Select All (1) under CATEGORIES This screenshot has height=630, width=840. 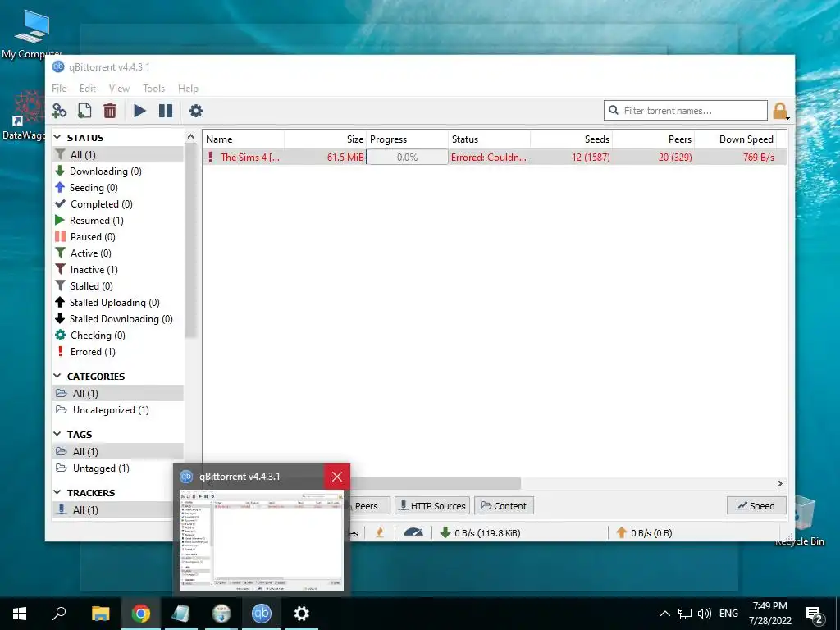click(118, 393)
